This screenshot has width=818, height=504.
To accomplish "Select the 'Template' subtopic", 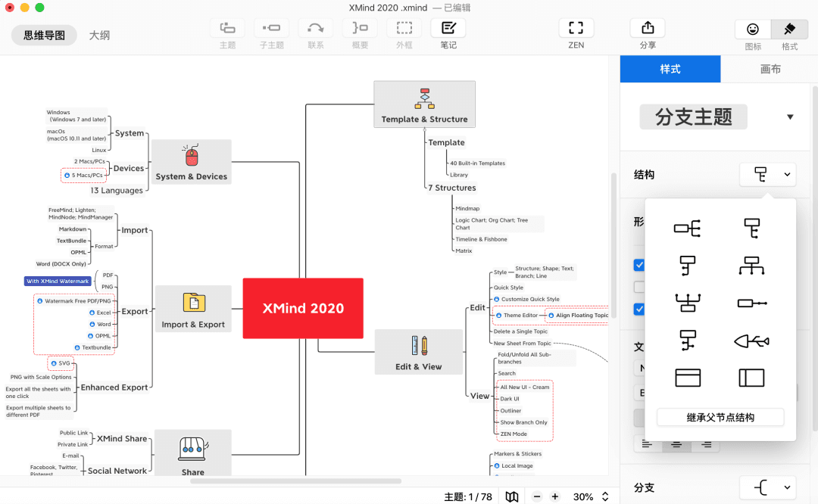I will pos(447,142).
